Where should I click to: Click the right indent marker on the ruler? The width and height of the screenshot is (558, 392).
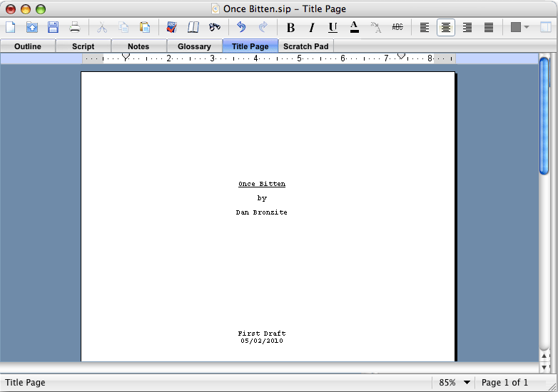coord(401,56)
